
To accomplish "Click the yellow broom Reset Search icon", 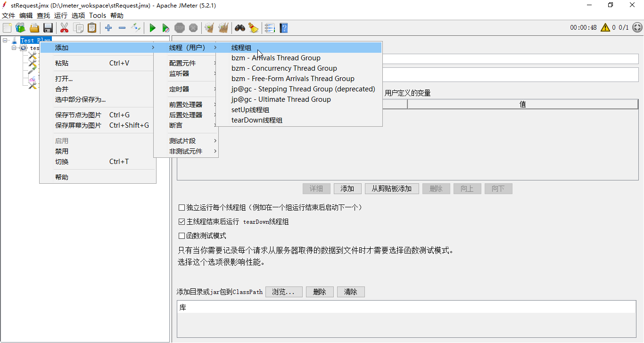I will coord(254,28).
